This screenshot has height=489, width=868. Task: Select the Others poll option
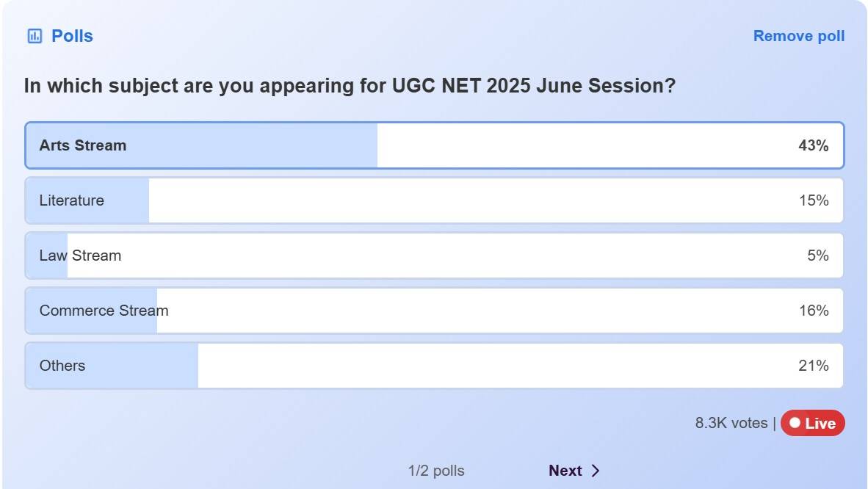(62, 366)
